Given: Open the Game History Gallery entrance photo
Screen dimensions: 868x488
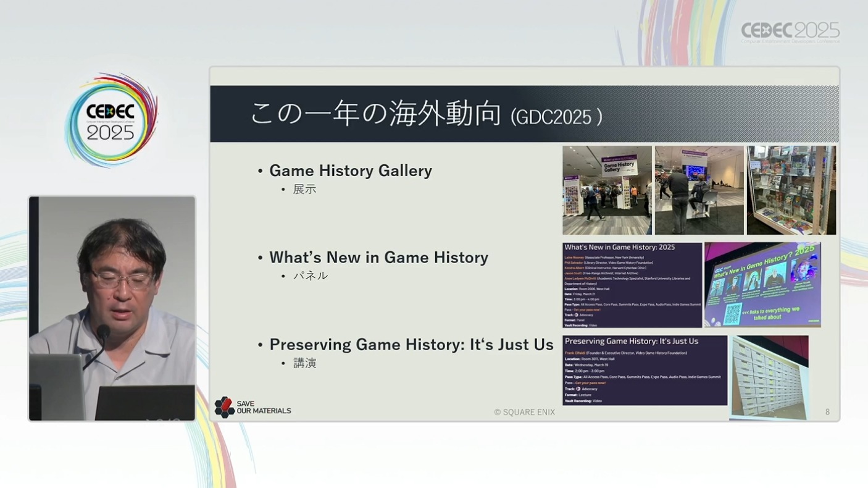Looking at the screenshot, I should [607, 190].
